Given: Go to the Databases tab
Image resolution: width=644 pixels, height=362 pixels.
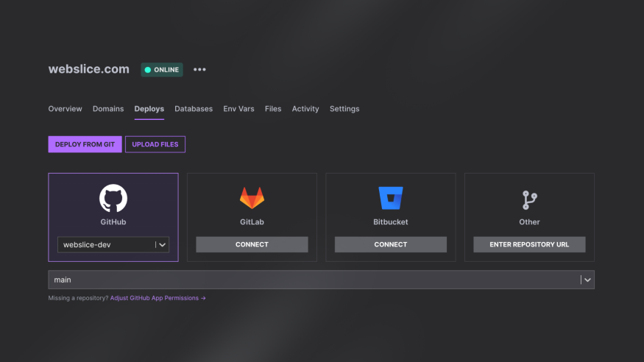Looking at the screenshot, I should (194, 109).
